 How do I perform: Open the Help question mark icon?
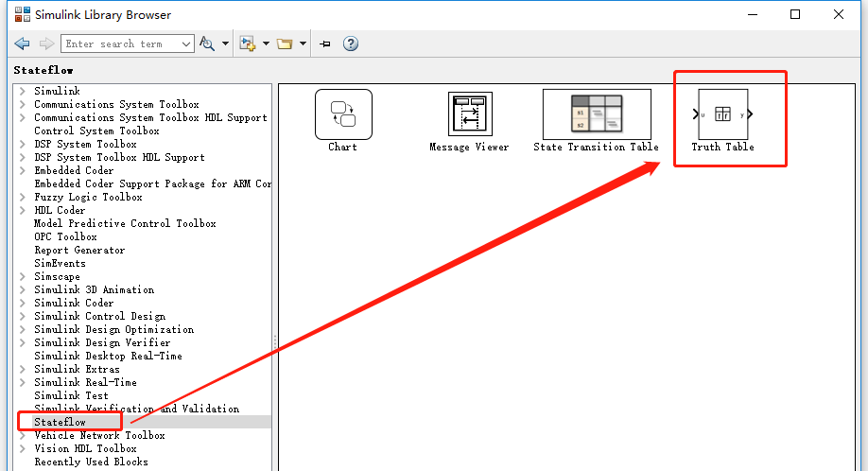[351, 44]
